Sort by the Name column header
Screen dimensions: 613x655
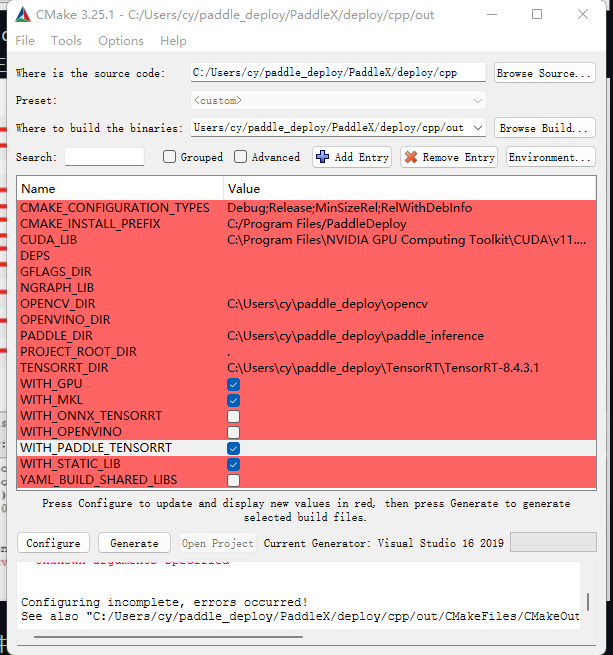click(120, 188)
